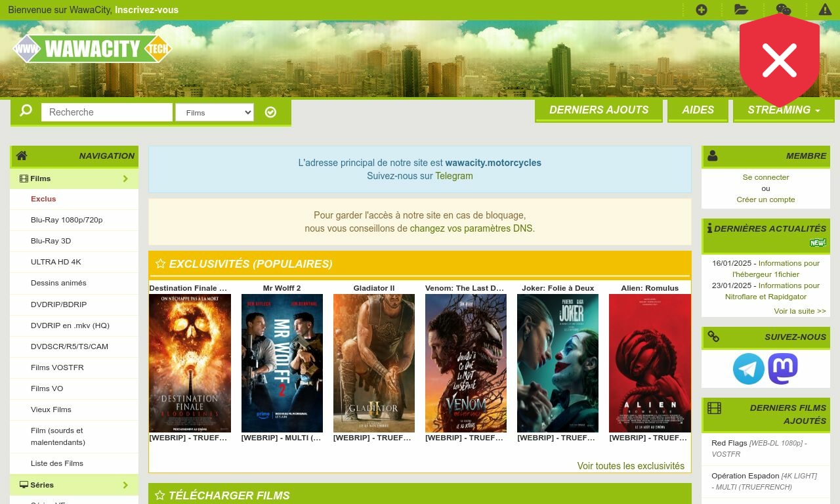
Task: Submit search with the checkmark circle icon
Action: click(270, 112)
